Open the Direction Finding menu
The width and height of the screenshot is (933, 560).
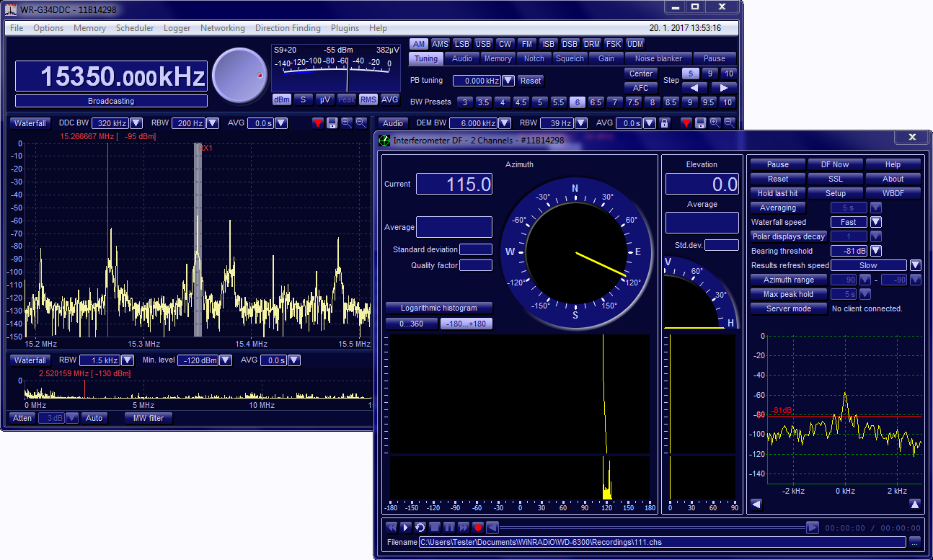(x=288, y=27)
